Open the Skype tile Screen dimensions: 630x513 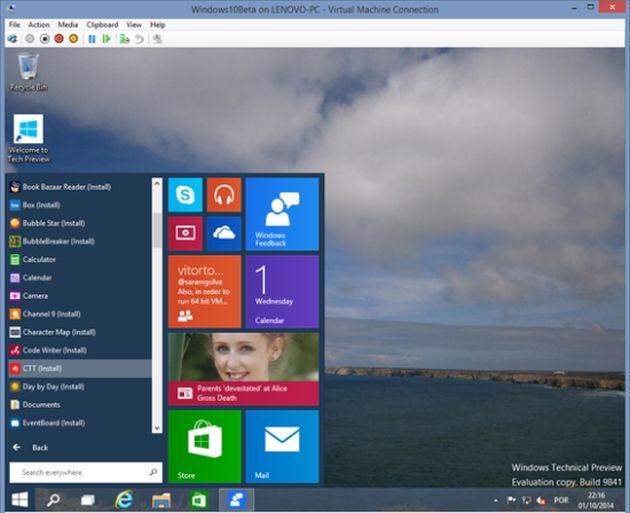pos(185,195)
